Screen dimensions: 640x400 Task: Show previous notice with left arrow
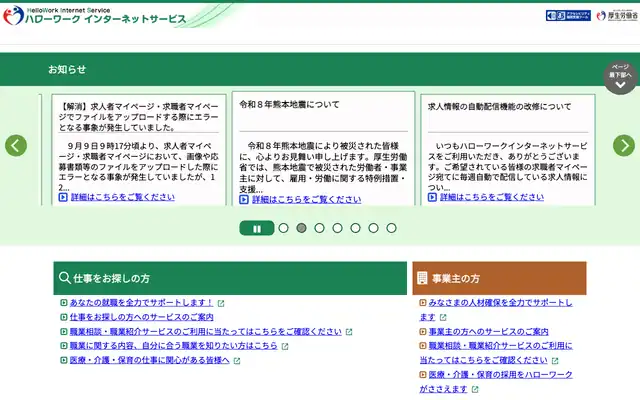point(16,145)
